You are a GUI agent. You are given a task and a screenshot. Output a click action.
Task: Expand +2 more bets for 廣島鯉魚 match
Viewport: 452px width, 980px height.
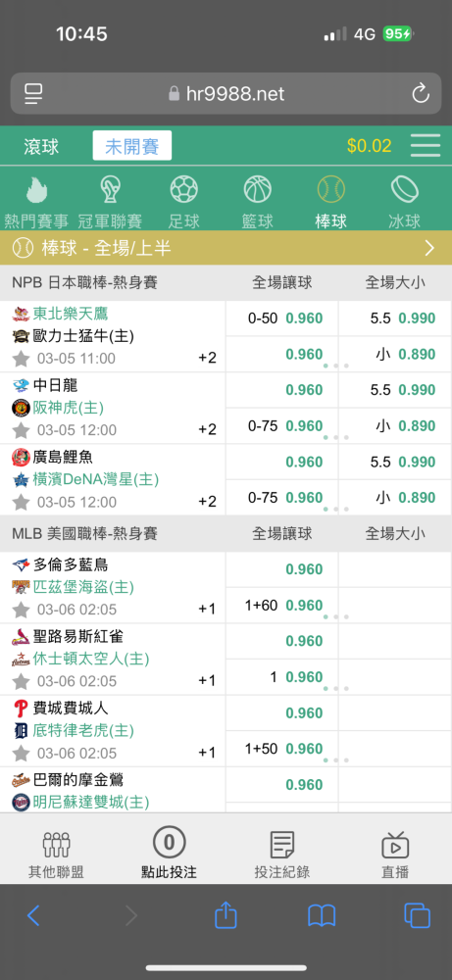[x=207, y=502]
